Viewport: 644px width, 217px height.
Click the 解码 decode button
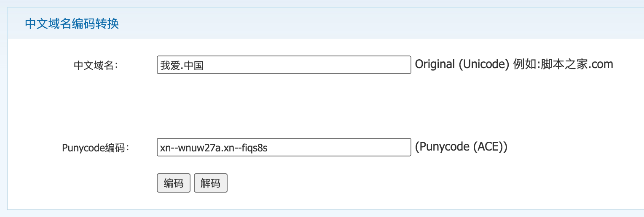pyautogui.click(x=210, y=183)
